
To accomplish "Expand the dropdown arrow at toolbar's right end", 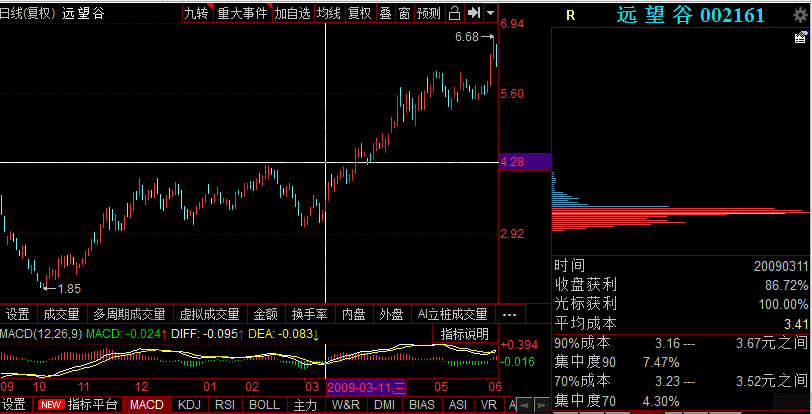I will tap(491, 13).
